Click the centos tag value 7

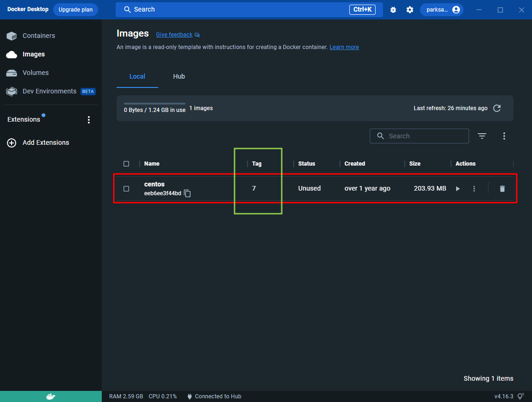coord(254,188)
